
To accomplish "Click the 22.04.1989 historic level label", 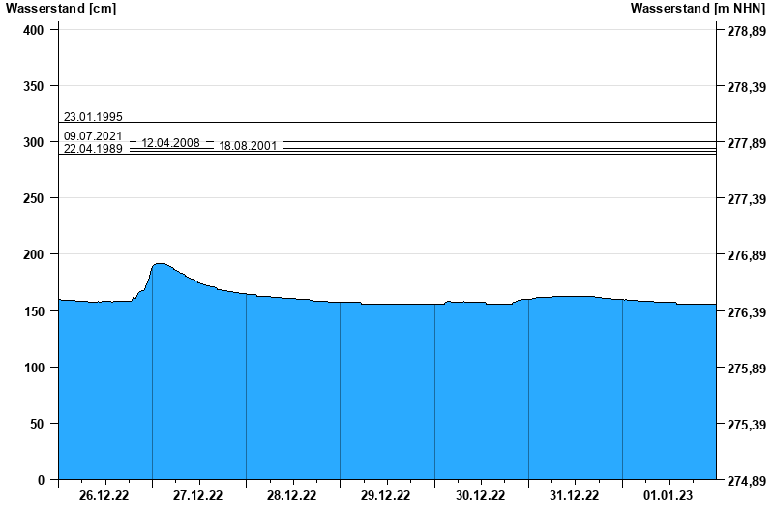I will pos(93,149).
